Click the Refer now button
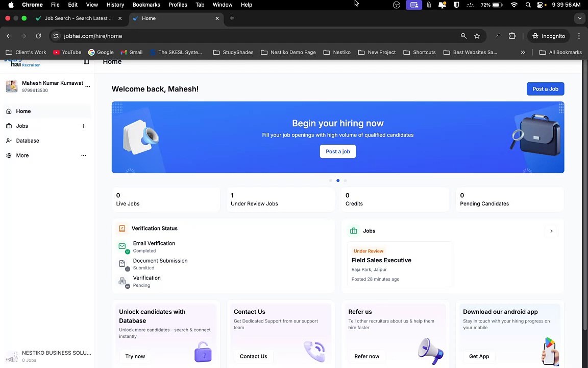 367,356
